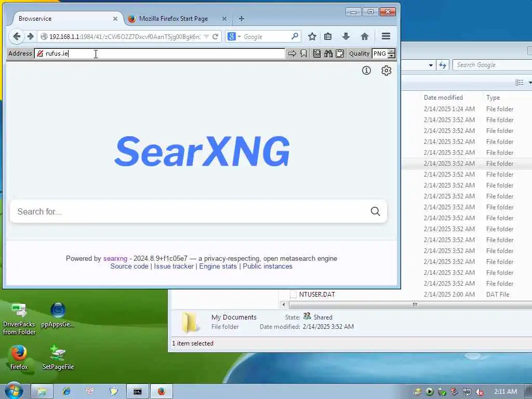
Task: Click the horizontal scrollbar left arrow
Action: (x=284, y=304)
